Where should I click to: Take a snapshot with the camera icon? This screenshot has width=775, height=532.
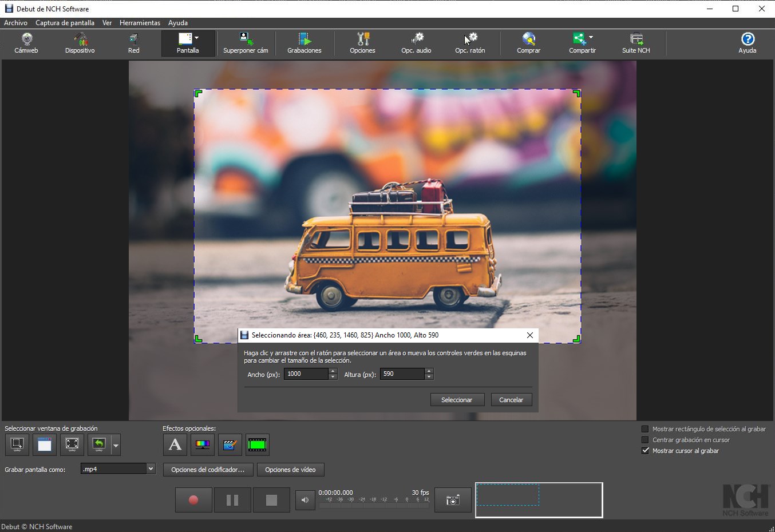(x=453, y=500)
